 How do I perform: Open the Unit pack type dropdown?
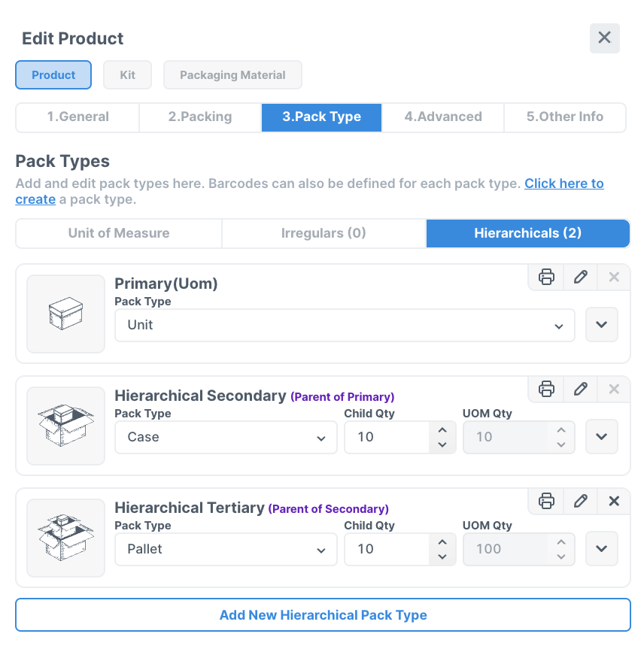coord(344,325)
